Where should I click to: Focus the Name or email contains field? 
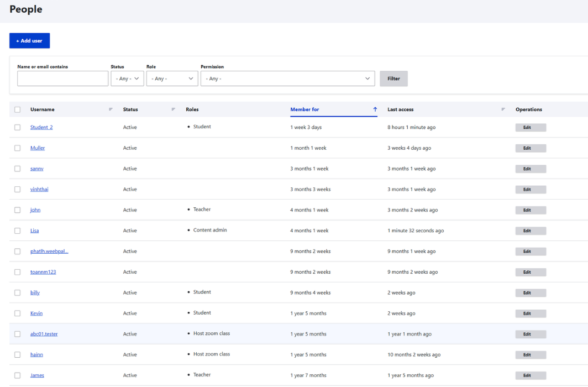tap(62, 79)
